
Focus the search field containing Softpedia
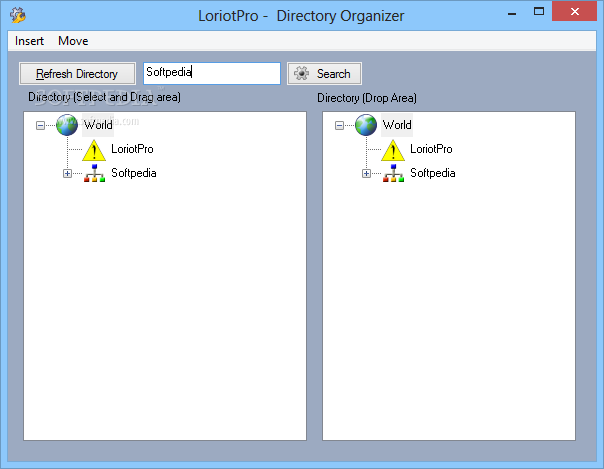pyautogui.click(x=212, y=73)
